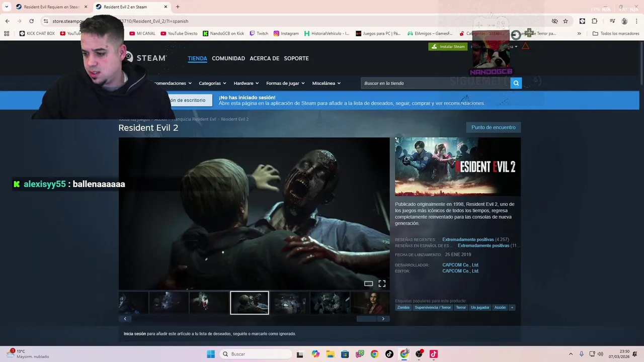The height and width of the screenshot is (362, 644).
Task: Expand the Formas de jugar dropdown
Action: coord(285,83)
